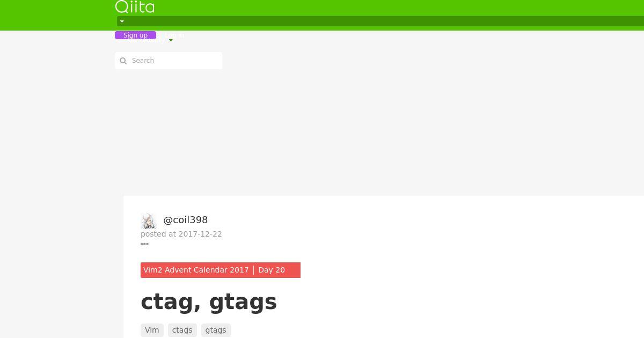Click the Day 20 label
The height and width of the screenshot is (338, 644).
(x=272, y=270)
